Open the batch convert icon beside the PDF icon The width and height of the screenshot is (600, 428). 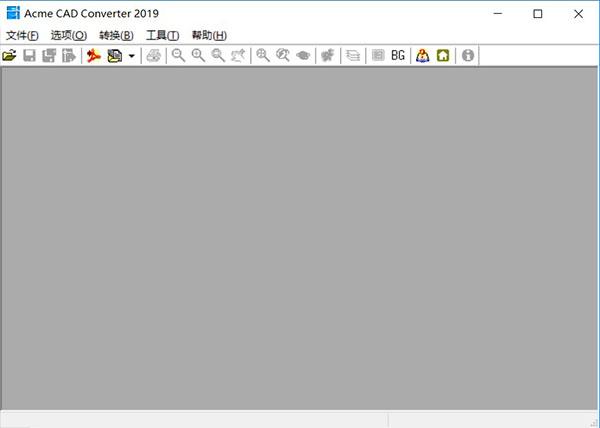click(114, 55)
